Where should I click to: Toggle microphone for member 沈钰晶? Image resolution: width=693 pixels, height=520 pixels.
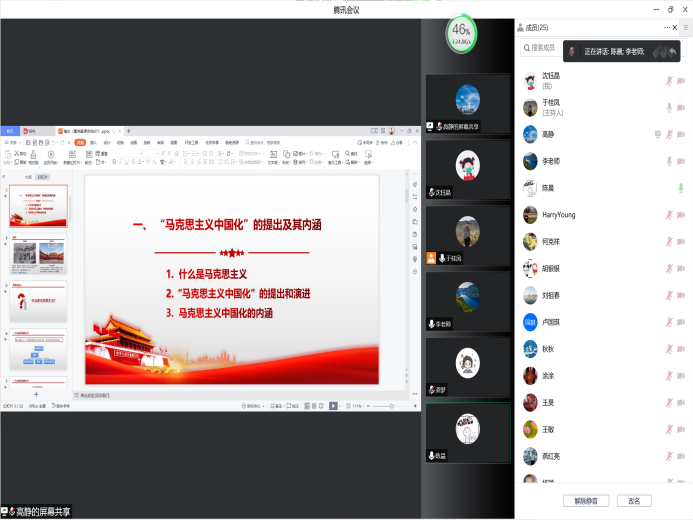coord(669,80)
